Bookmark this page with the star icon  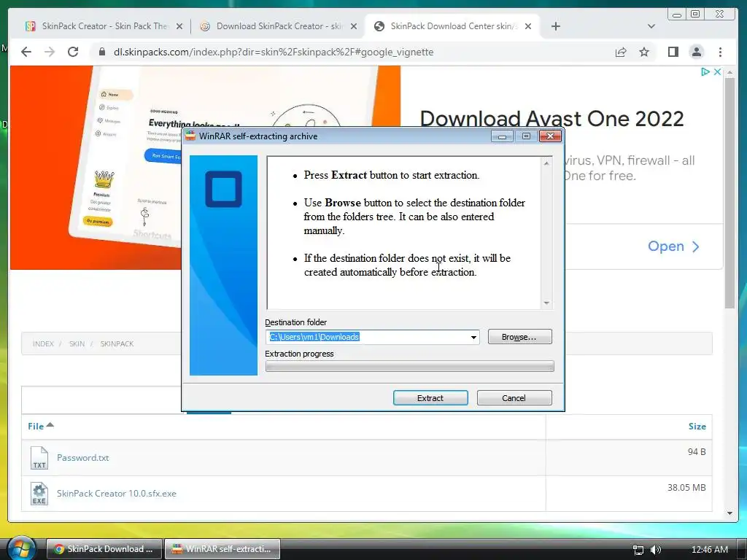tap(644, 52)
